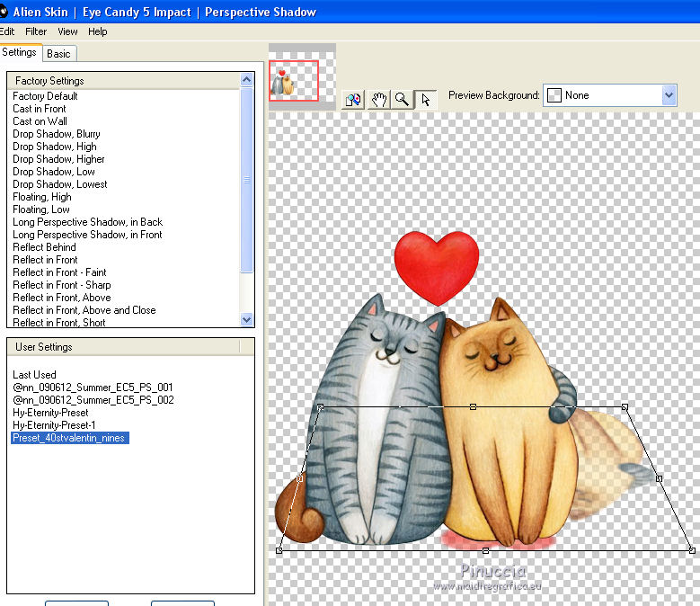The height and width of the screenshot is (606, 700).
Task: Select the Cast in Front preset
Action: point(40,109)
